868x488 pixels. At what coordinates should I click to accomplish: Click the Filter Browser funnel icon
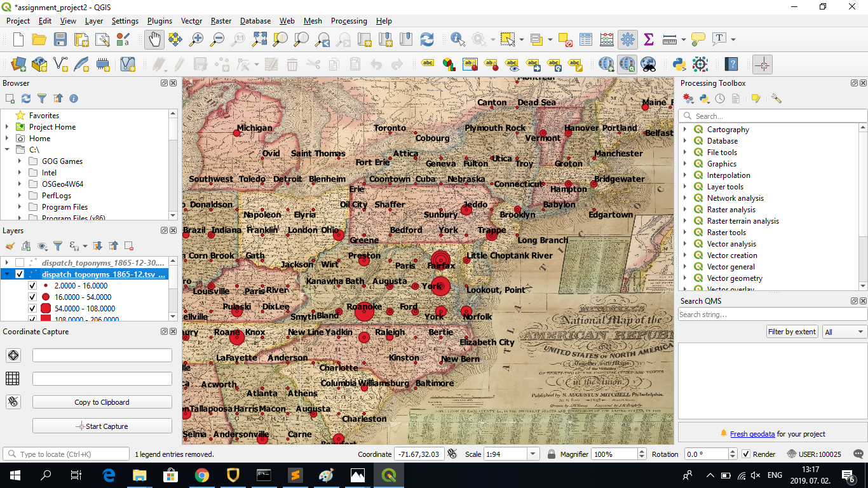click(42, 98)
